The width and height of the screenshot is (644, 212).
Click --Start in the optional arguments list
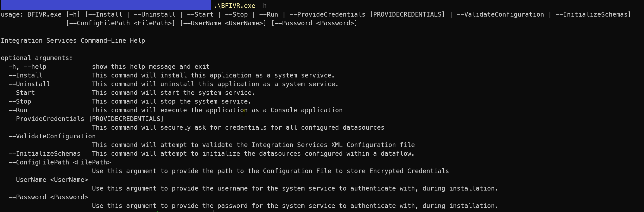click(22, 93)
